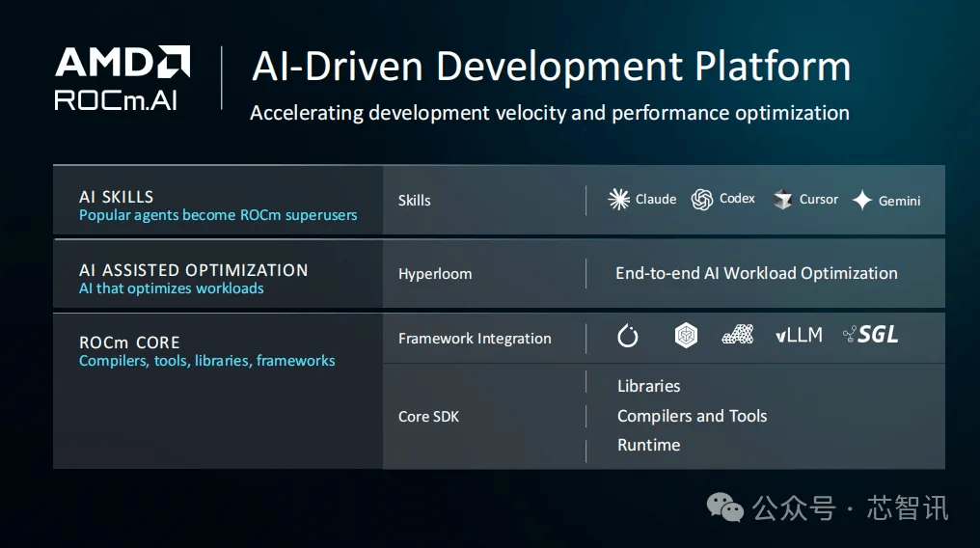Click the 'Accelerating development velocity' subtitle
This screenshot has width=980, height=548.
pos(550,113)
